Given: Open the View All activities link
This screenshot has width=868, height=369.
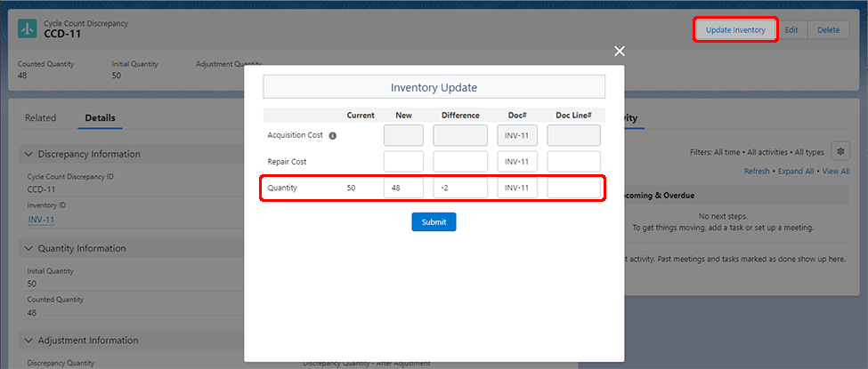Looking at the screenshot, I should point(835,172).
